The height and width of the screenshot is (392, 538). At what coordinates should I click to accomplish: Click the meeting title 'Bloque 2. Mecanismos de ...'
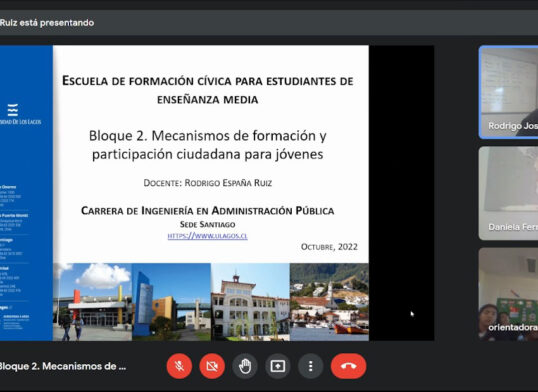click(62, 366)
